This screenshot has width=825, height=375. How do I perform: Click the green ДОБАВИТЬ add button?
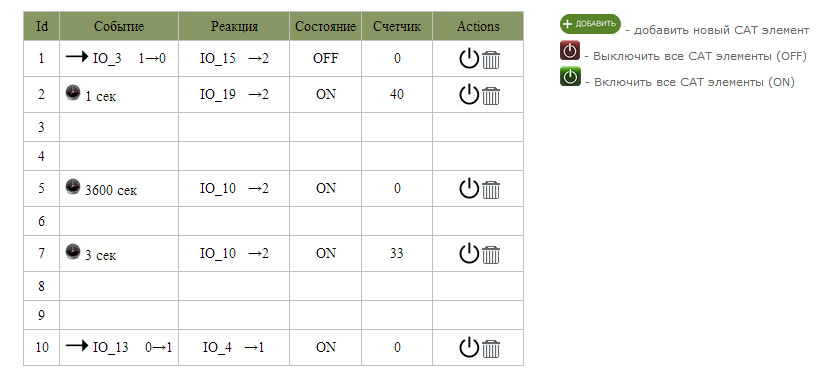(590, 24)
